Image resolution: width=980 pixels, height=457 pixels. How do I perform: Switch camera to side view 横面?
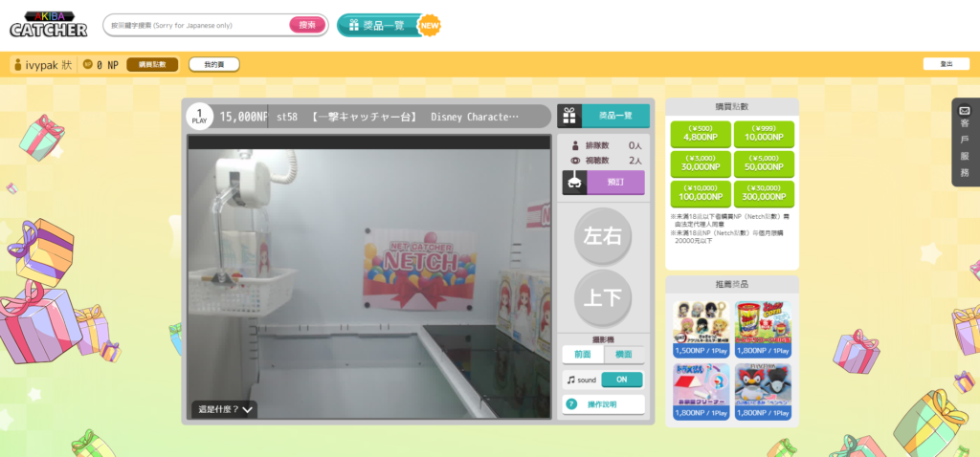(x=624, y=354)
